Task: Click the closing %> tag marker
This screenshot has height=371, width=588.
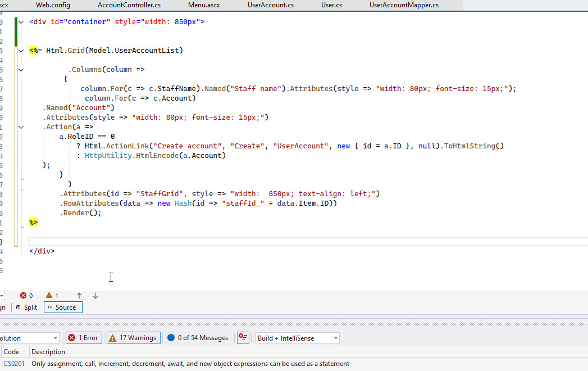Action: [33, 222]
